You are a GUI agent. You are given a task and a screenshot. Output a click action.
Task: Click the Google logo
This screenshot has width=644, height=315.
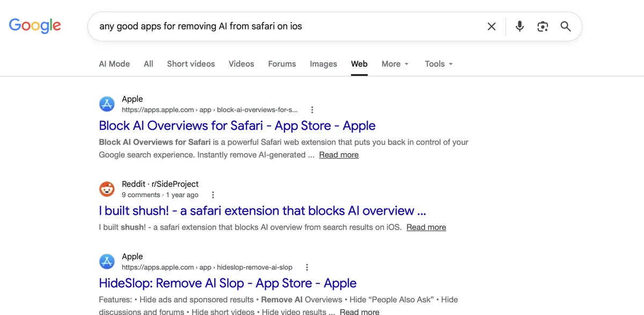[35, 26]
